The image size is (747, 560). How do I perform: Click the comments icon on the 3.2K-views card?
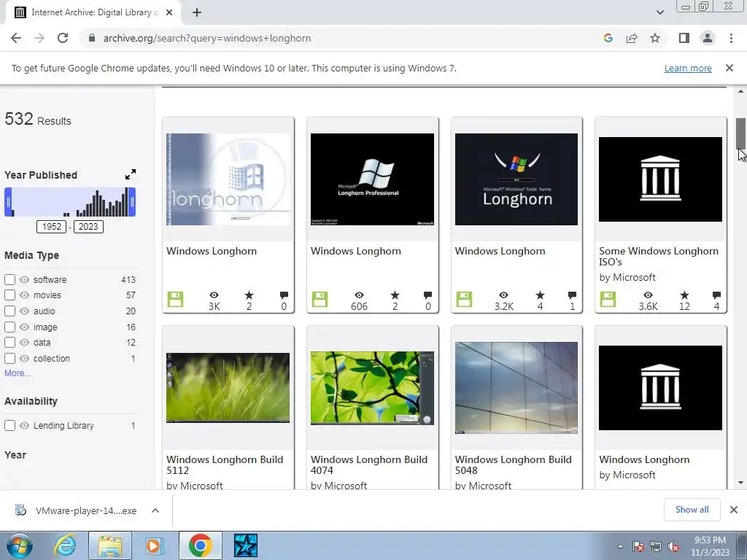coord(572,295)
